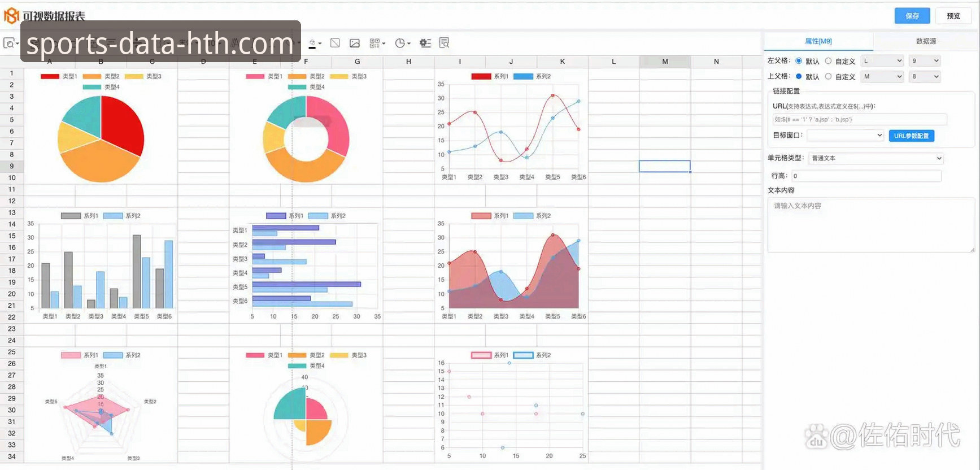
Task: Select 自定义 radio for 上父格
Action: [x=828, y=76]
